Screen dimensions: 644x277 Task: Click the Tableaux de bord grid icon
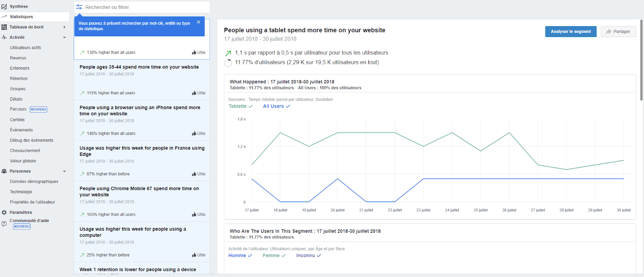[4, 27]
